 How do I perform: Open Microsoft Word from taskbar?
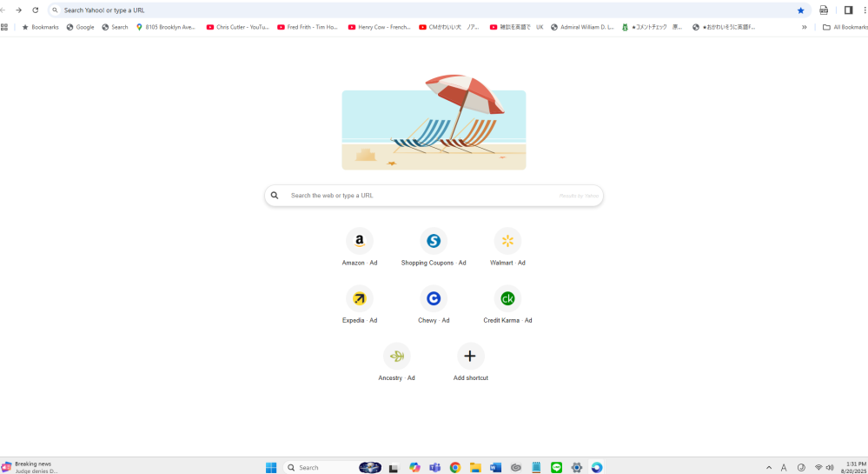pyautogui.click(x=495, y=467)
